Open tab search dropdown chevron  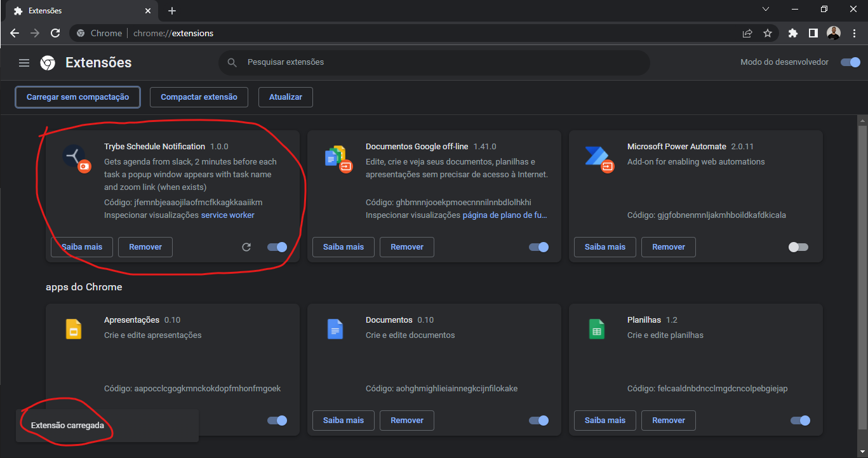tap(766, 9)
